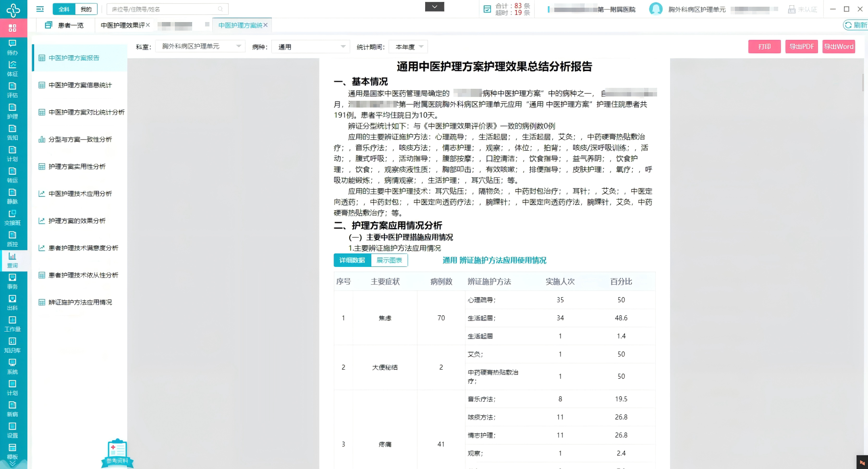The height and width of the screenshot is (469, 868).
Task: Click the pink grid dashboard icon
Action: click(12, 28)
